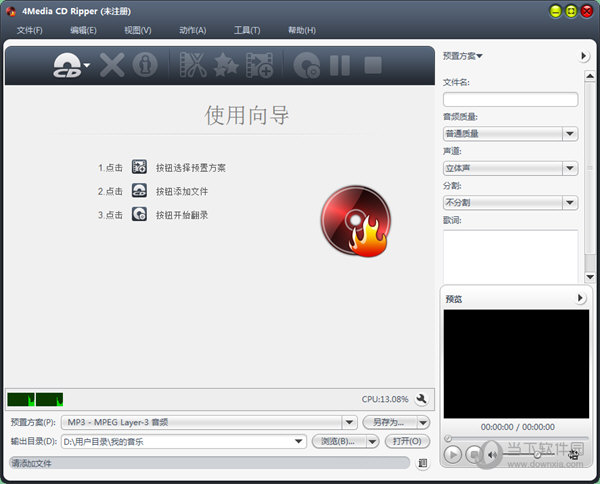Open the 编辑(E) menu

[x=83, y=30]
